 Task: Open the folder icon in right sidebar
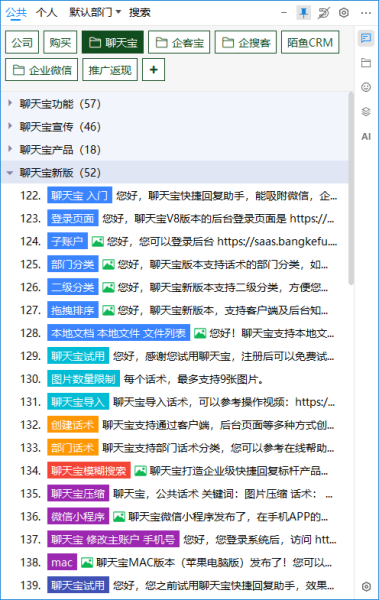(x=366, y=63)
